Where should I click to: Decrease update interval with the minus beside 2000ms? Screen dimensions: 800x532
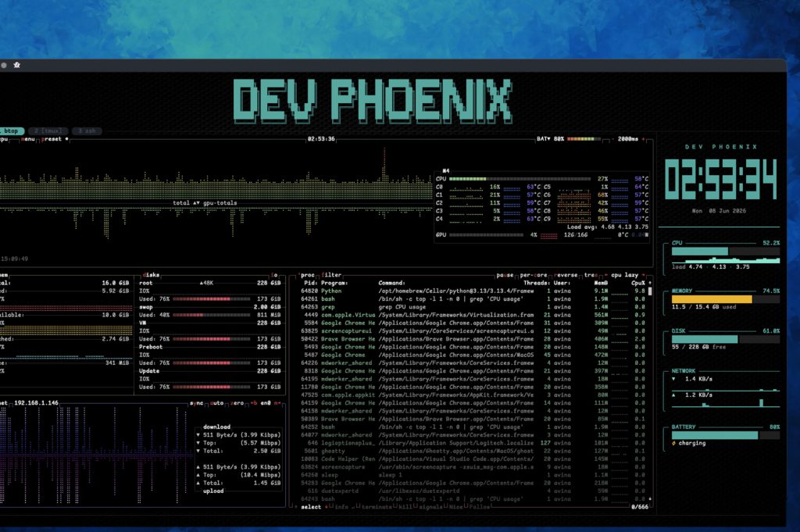point(612,139)
